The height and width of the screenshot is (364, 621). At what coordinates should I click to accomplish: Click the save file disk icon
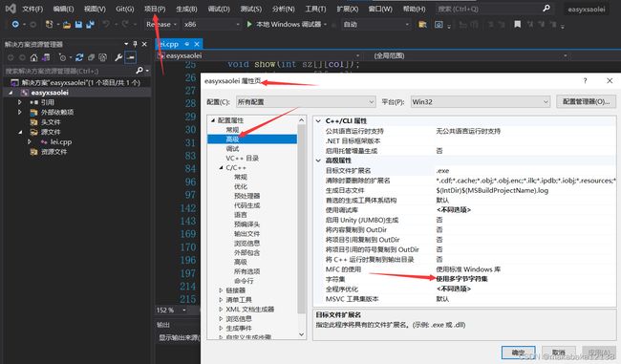78,25
